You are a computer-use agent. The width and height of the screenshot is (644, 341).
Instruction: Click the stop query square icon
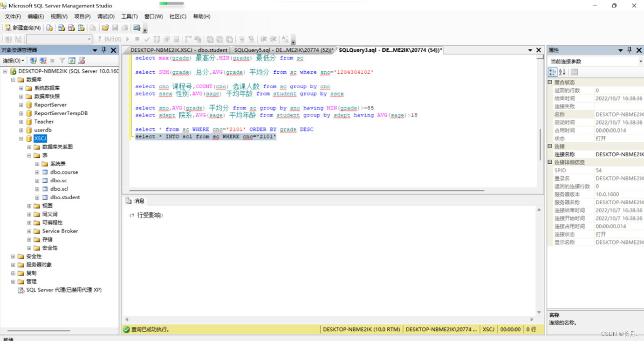coord(137,39)
